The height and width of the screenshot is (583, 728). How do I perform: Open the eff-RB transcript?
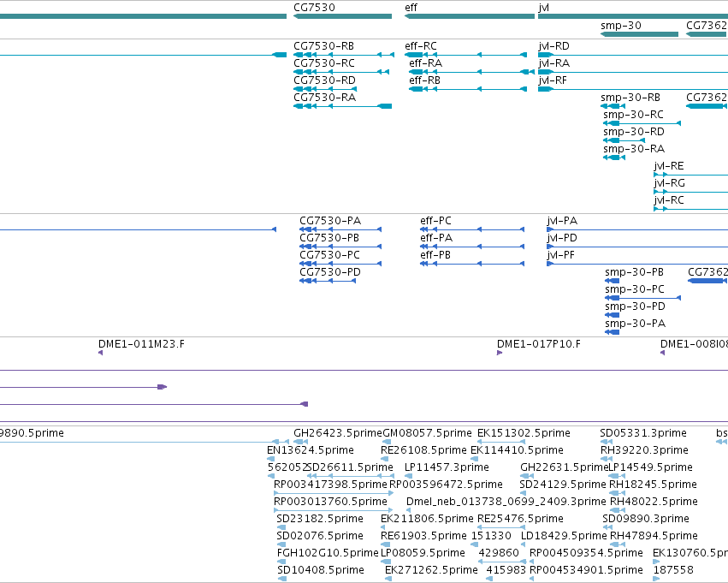tap(425, 80)
